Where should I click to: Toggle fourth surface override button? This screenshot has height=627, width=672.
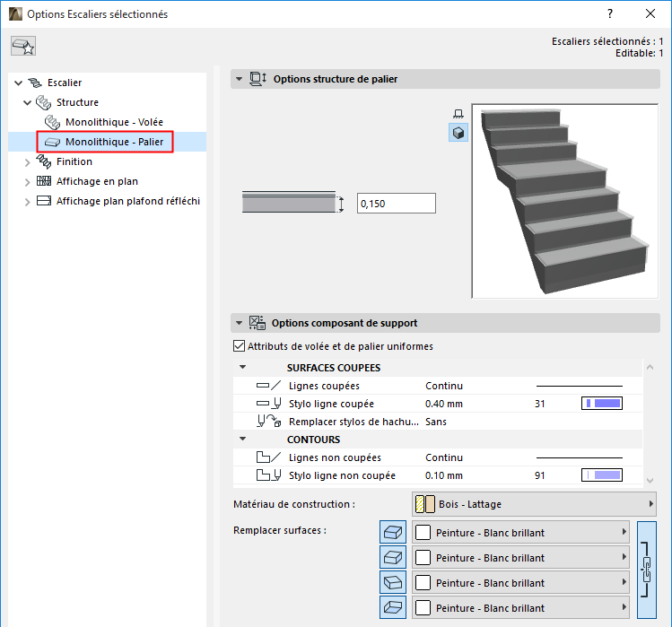393,607
